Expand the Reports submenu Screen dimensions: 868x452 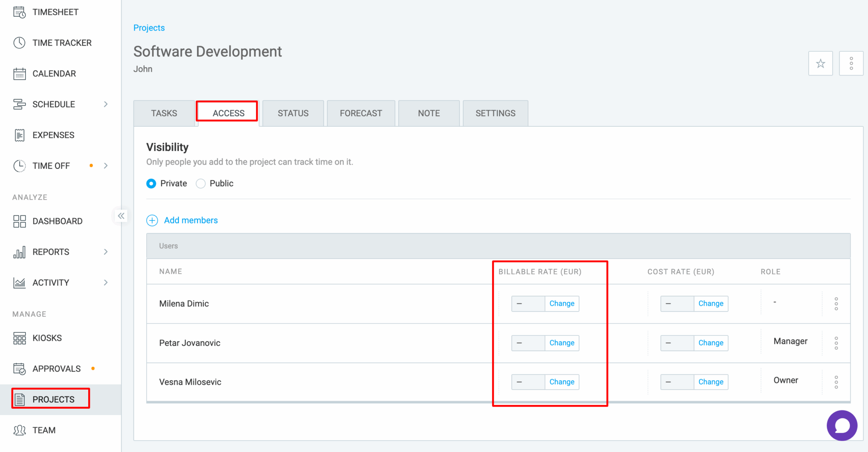point(106,251)
